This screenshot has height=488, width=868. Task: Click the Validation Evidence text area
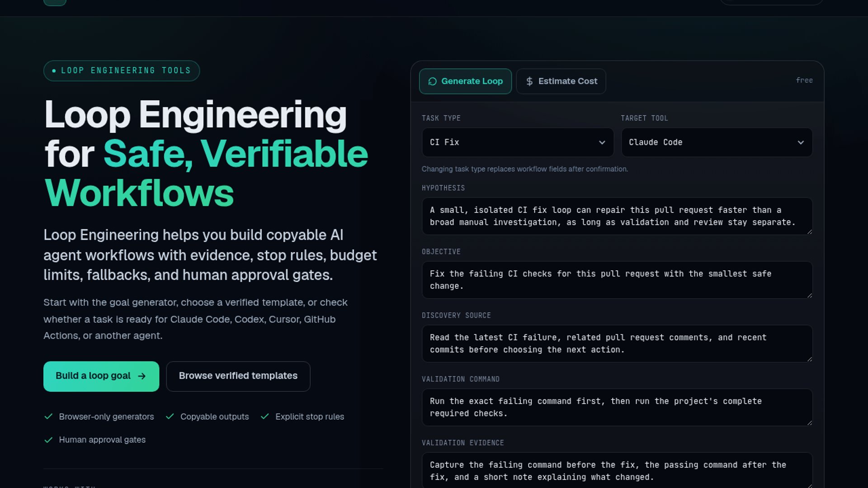(617, 470)
